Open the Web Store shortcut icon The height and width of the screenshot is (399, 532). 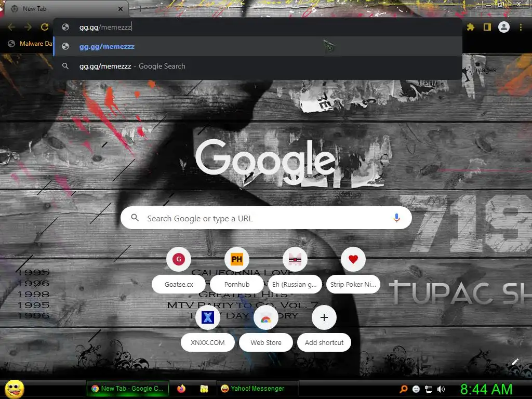tap(266, 318)
